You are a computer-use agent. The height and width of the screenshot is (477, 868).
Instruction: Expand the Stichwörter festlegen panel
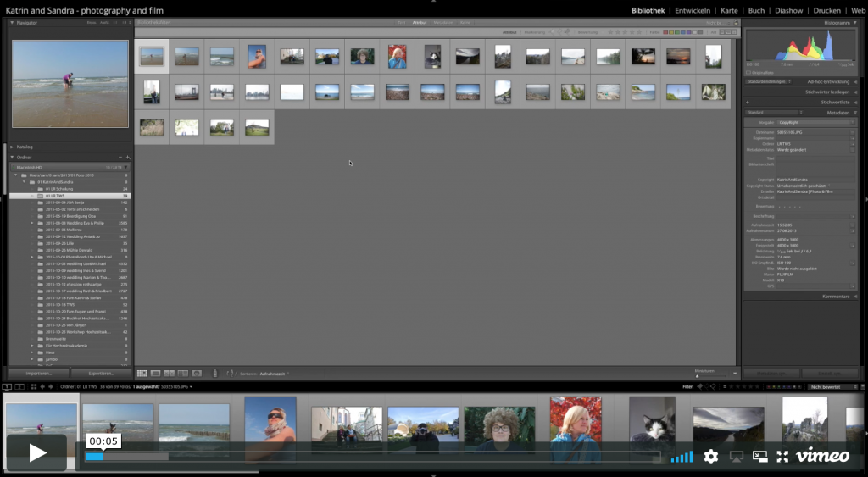coord(855,92)
